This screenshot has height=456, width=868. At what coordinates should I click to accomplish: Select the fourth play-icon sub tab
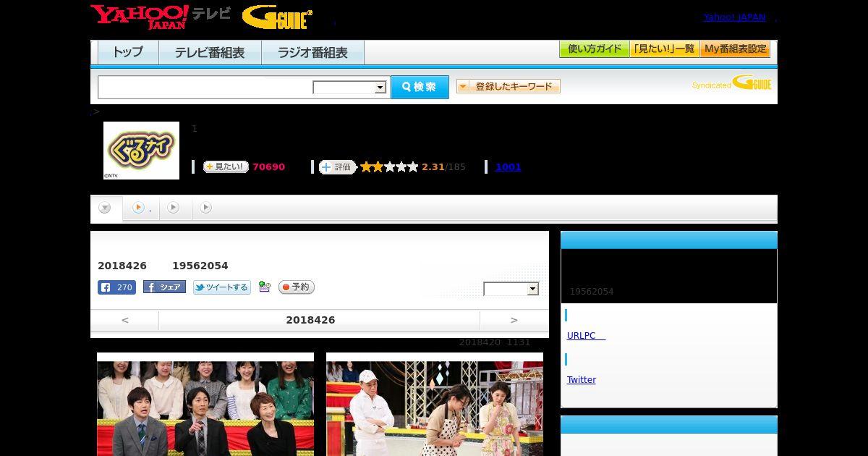[x=206, y=208]
